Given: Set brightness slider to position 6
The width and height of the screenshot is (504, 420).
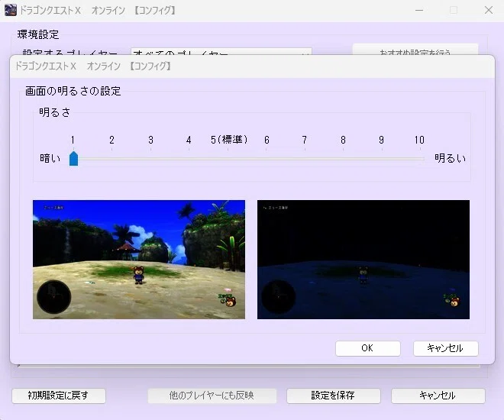Looking at the screenshot, I should [267, 159].
